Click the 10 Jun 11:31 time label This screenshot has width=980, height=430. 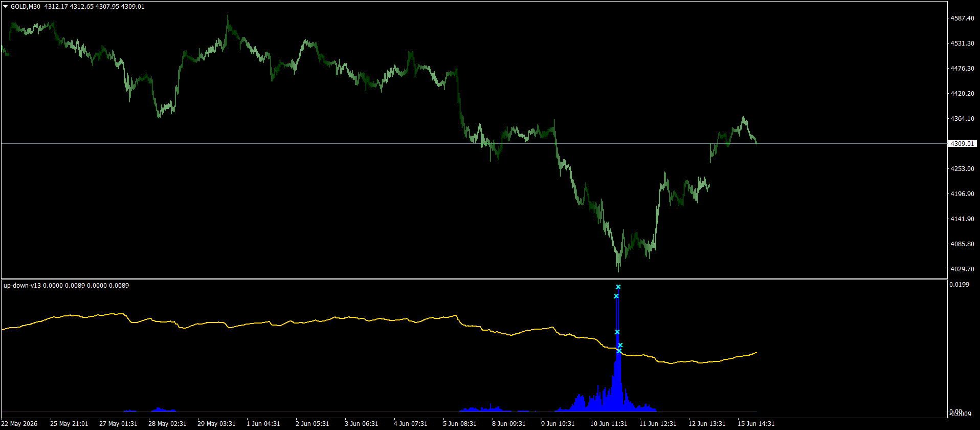609,424
